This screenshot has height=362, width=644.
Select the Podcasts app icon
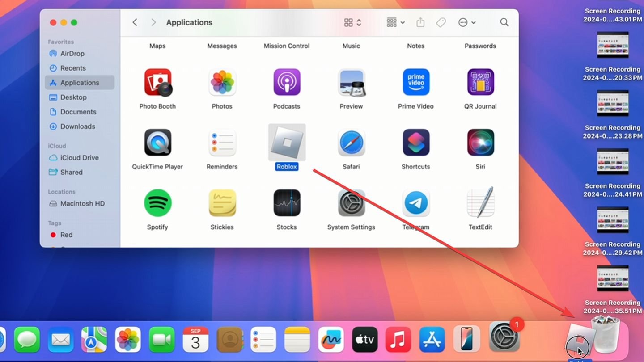click(287, 82)
